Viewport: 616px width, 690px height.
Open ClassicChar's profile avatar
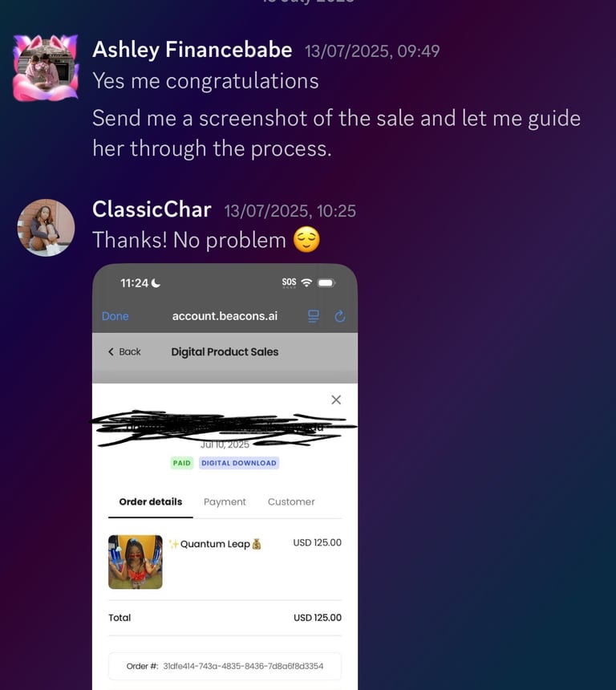pos(46,228)
